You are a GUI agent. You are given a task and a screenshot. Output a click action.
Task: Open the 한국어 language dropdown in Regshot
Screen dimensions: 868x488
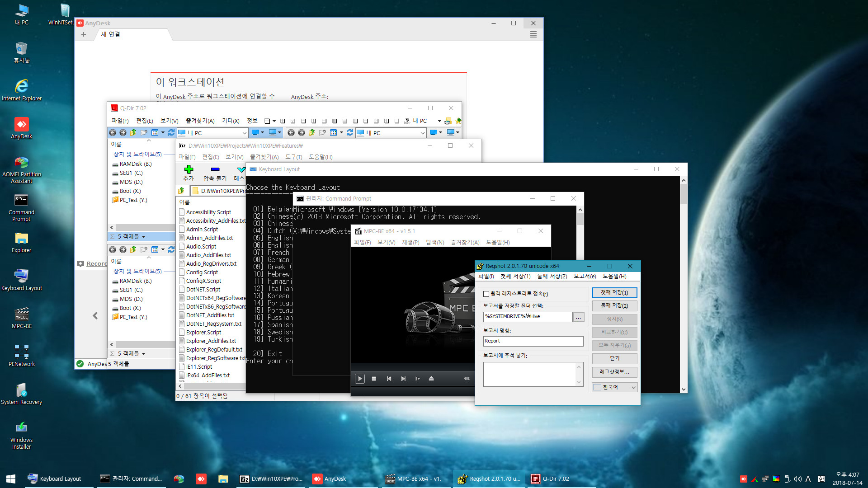632,387
